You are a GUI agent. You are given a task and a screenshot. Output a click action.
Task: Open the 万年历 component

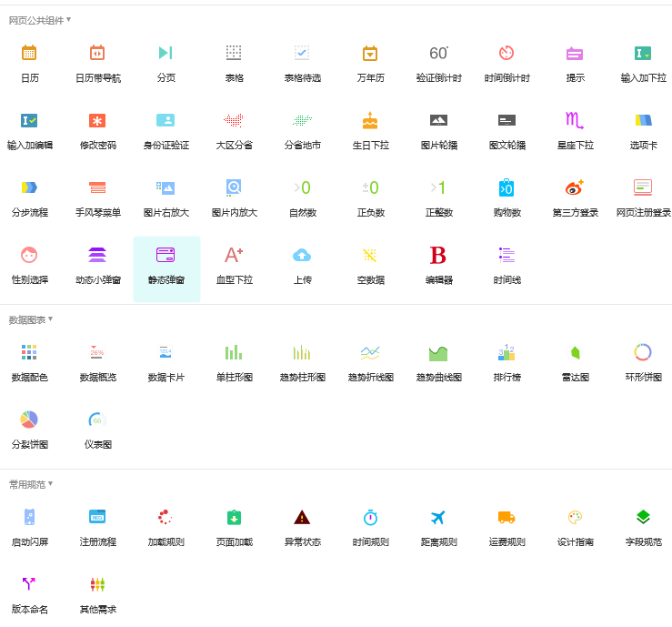coord(370,53)
